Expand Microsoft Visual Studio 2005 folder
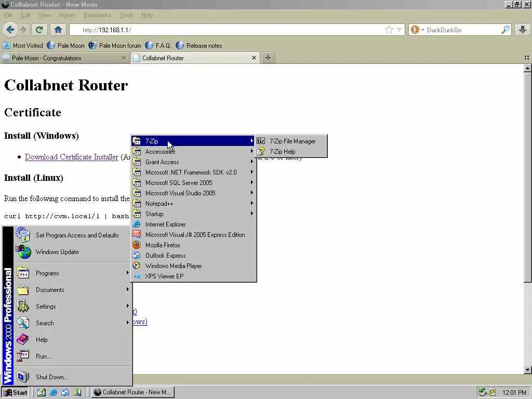The image size is (532, 399). (x=193, y=193)
